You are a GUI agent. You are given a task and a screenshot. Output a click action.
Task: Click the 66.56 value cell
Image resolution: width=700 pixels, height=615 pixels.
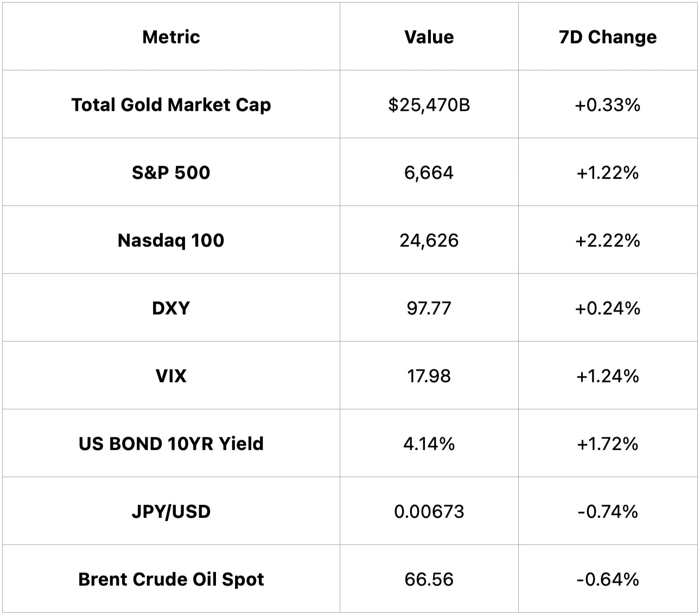[x=429, y=579]
